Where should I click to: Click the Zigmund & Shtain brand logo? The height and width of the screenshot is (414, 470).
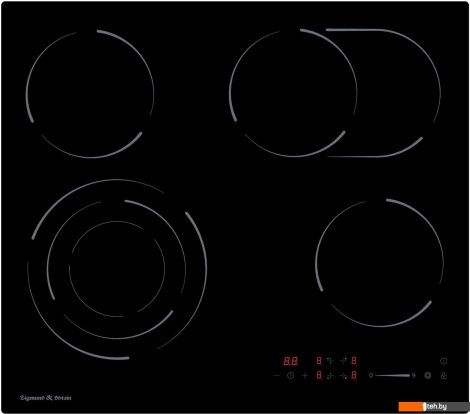pyautogui.click(x=46, y=398)
